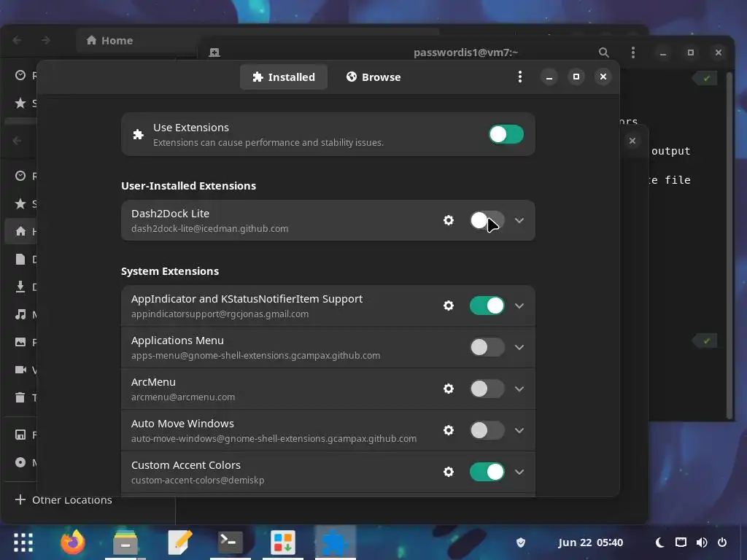Open Dash2Dock Lite settings gear
Screen dimensions: 747x560
coord(449,220)
